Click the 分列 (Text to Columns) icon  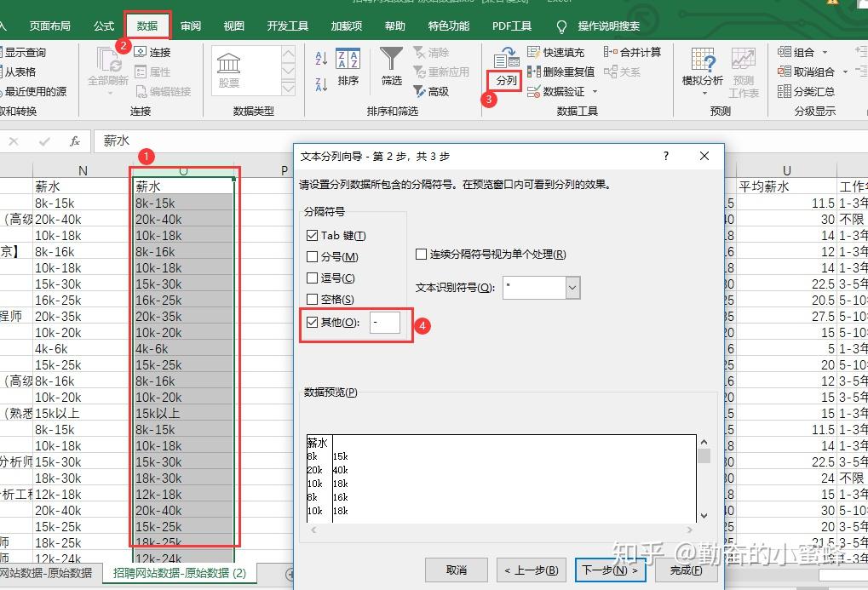click(x=506, y=60)
